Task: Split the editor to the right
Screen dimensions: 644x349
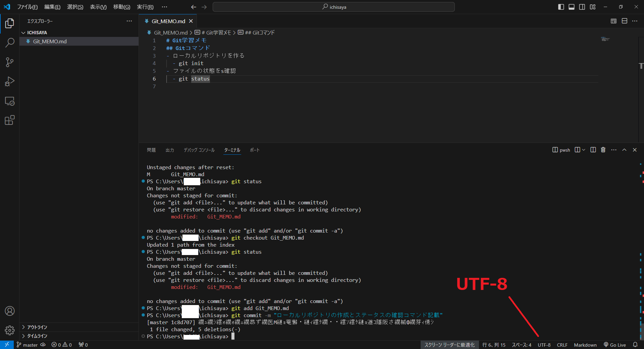Action: coord(625,21)
